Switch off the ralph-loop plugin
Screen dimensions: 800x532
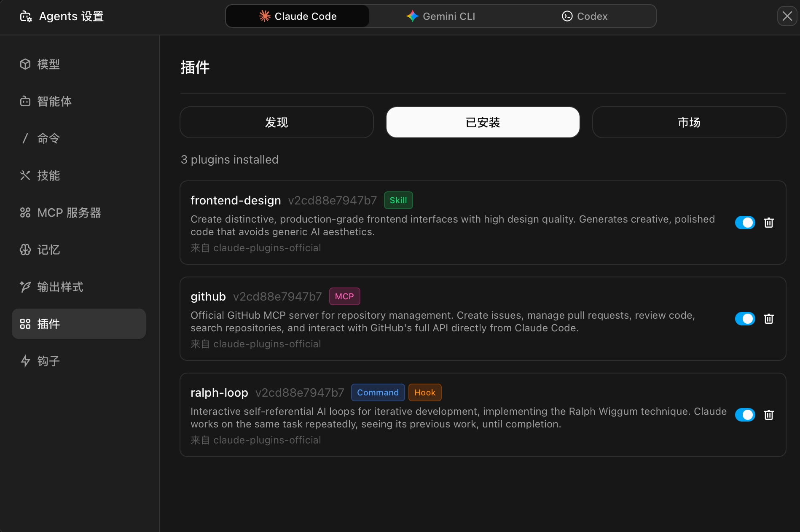(x=745, y=415)
